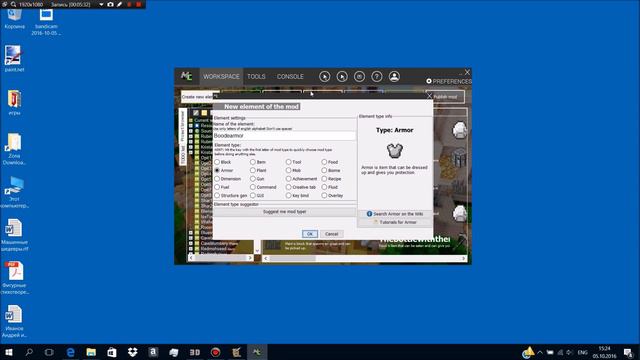This screenshot has width=640, height=360.
Task: Open paint.net desktop shortcut
Action: point(14,59)
